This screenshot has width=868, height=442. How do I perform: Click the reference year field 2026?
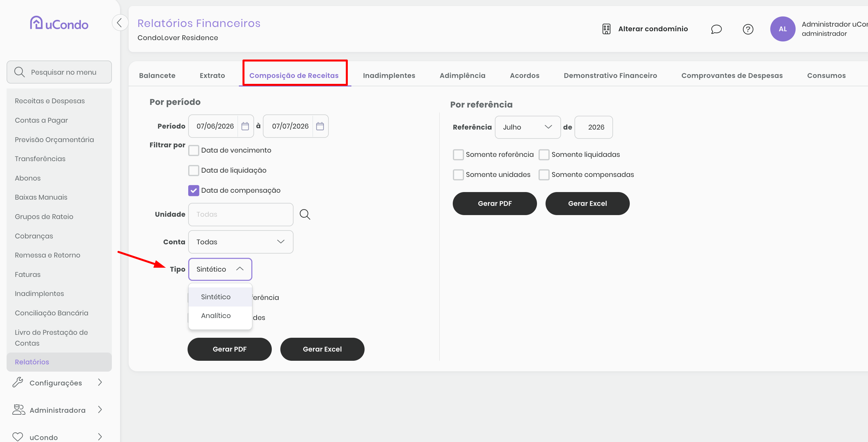pyautogui.click(x=593, y=127)
